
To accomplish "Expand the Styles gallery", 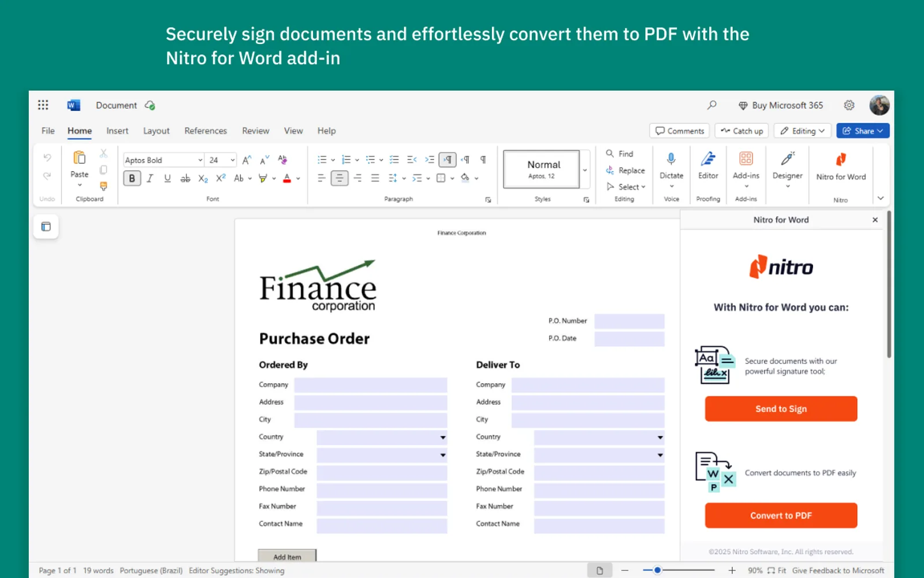I will click(x=585, y=169).
